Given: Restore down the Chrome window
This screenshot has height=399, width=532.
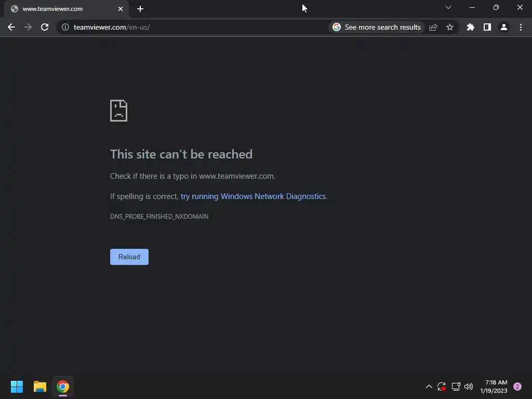Looking at the screenshot, I should point(496,7).
